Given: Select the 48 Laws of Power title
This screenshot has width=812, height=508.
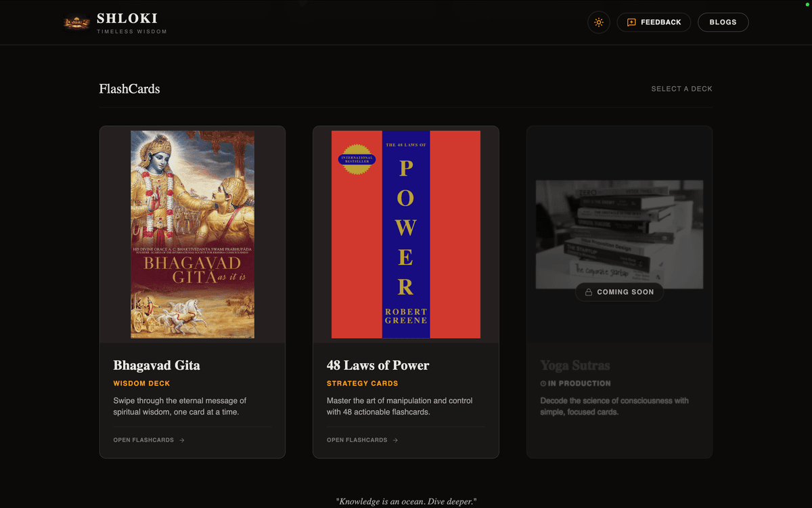Looking at the screenshot, I should click(x=378, y=365).
